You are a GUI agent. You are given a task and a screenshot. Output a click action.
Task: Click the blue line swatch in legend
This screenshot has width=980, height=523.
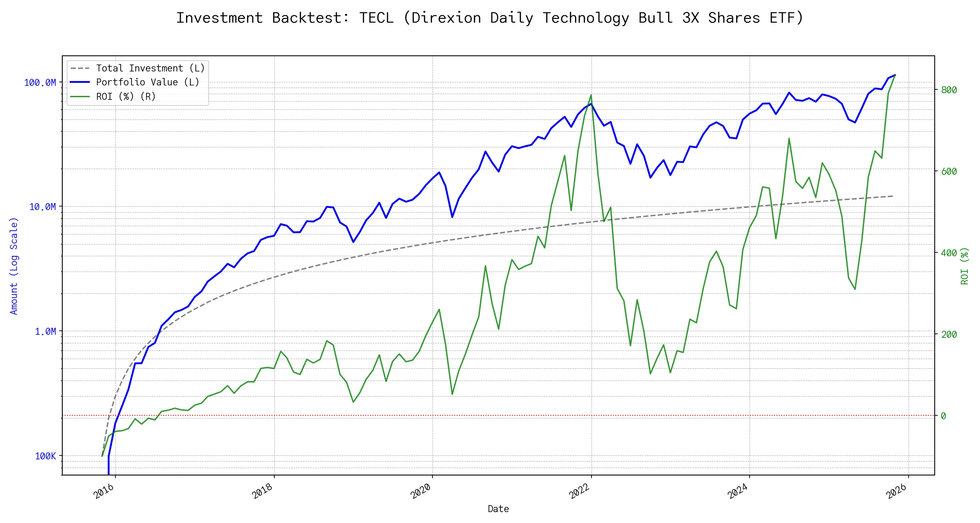point(80,82)
